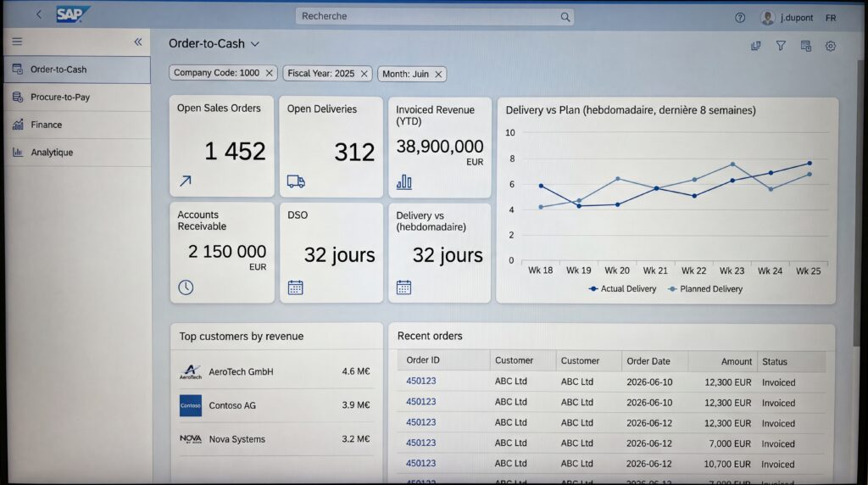Select Analytique in sidebar

pos(77,153)
